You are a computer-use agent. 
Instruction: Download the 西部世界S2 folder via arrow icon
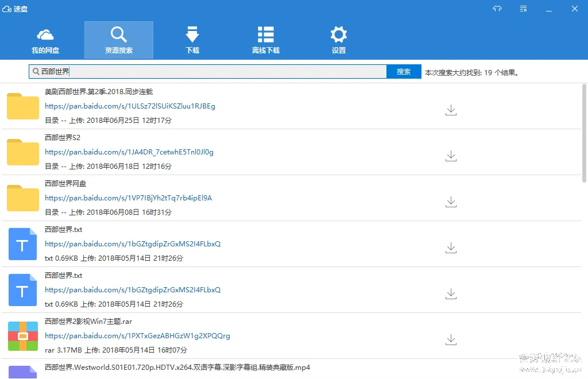451,156
